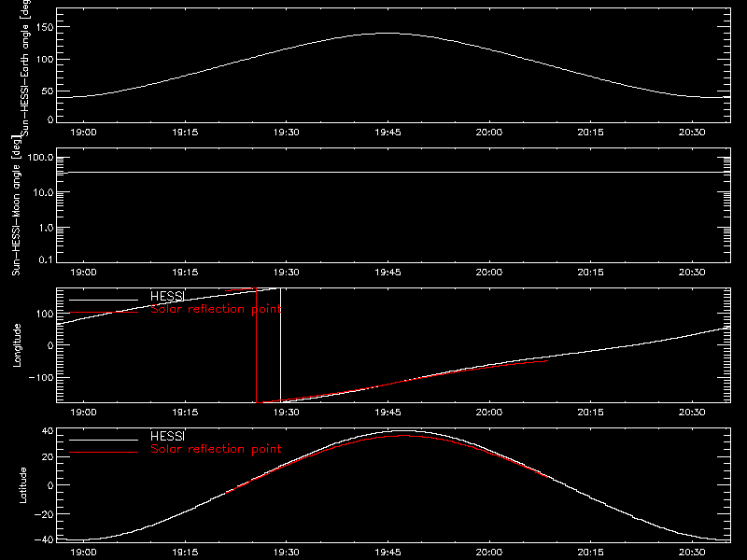Click "20:15" time label of the Moon angle plot
Image resolution: width=747 pixels, height=560 pixels.
[x=590, y=272]
